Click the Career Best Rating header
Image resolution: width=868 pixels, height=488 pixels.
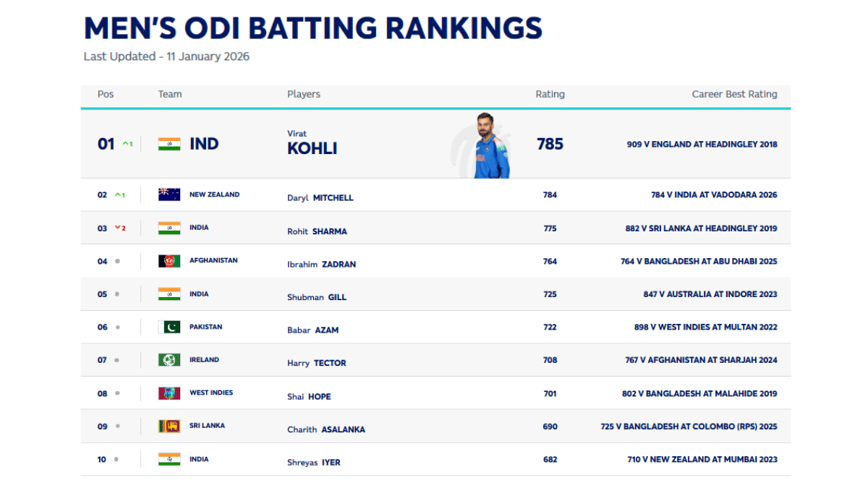(x=734, y=94)
